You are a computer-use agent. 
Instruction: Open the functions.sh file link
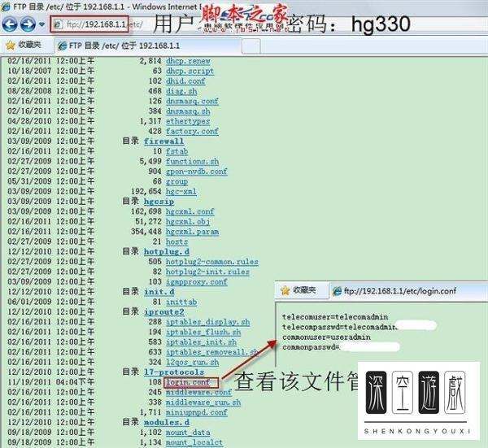pyautogui.click(x=192, y=162)
